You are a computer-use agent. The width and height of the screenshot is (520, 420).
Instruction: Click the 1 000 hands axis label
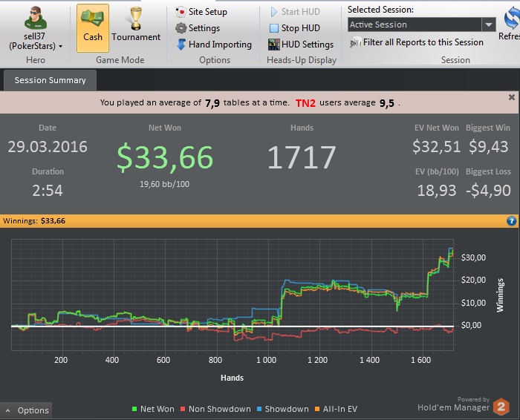tap(266, 360)
